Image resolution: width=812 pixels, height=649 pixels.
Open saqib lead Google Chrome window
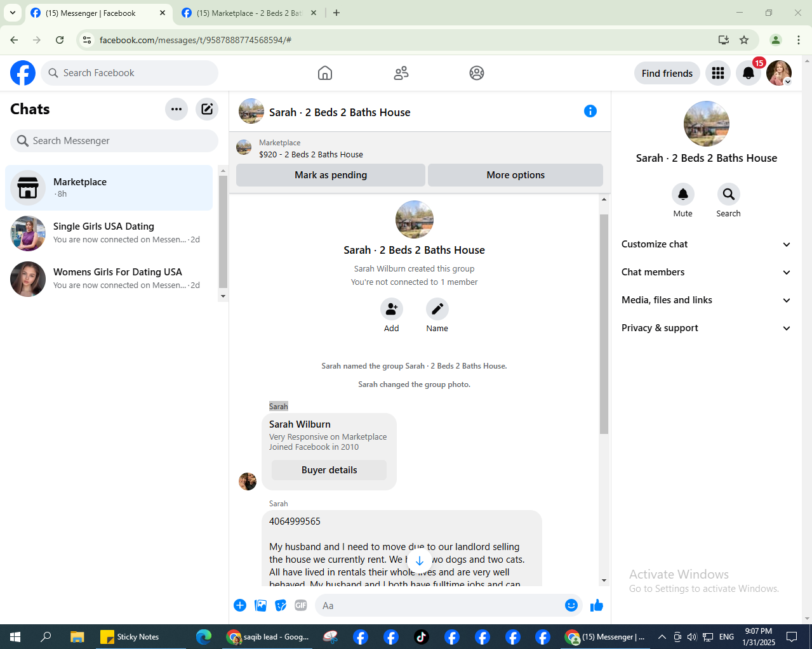pyautogui.click(x=267, y=637)
